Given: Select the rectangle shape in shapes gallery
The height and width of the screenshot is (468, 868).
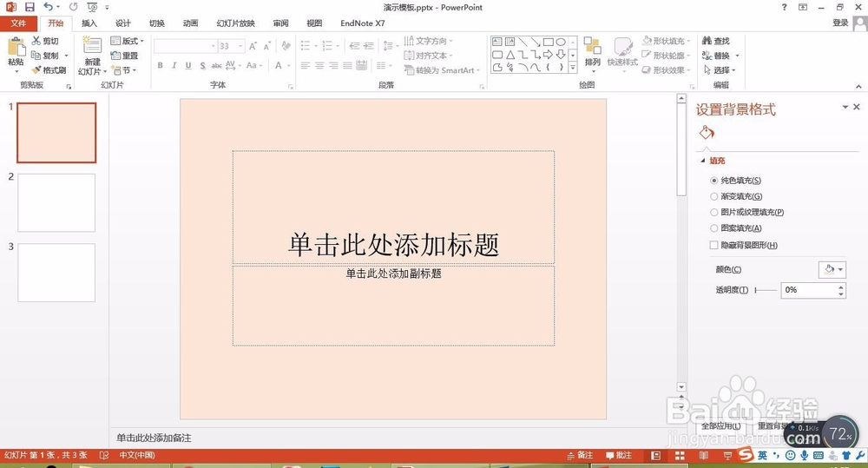Looking at the screenshot, I should click(x=548, y=42).
